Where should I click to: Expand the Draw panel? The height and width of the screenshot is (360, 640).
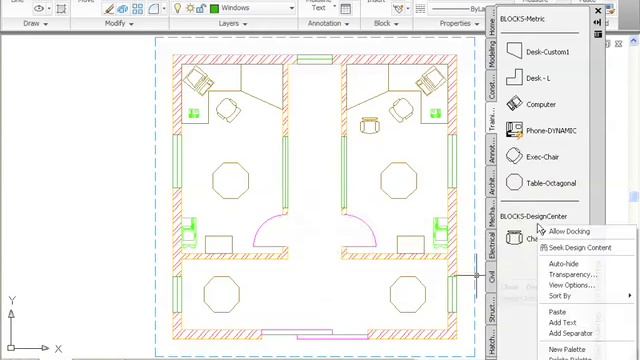pos(36,24)
